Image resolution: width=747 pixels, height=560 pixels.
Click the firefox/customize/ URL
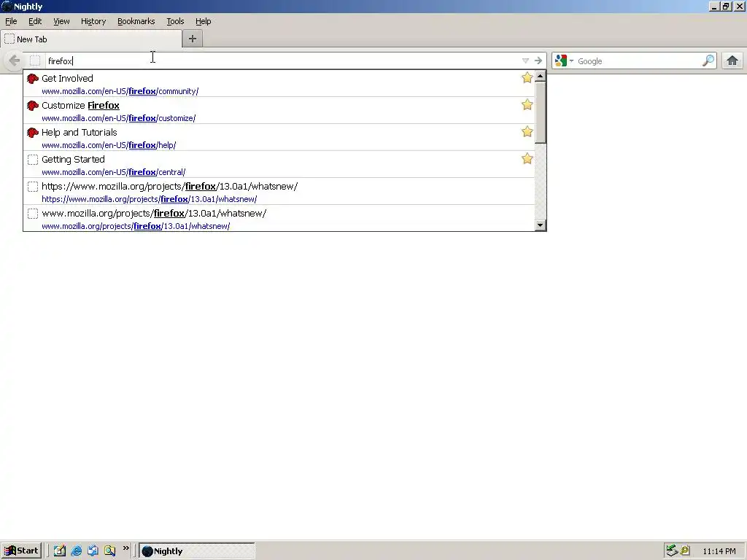(x=119, y=118)
